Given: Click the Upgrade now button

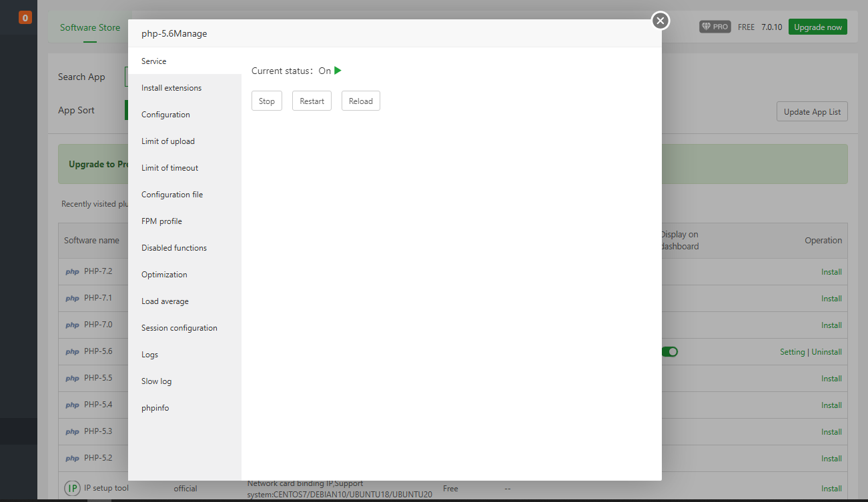Looking at the screenshot, I should click(818, 27).
